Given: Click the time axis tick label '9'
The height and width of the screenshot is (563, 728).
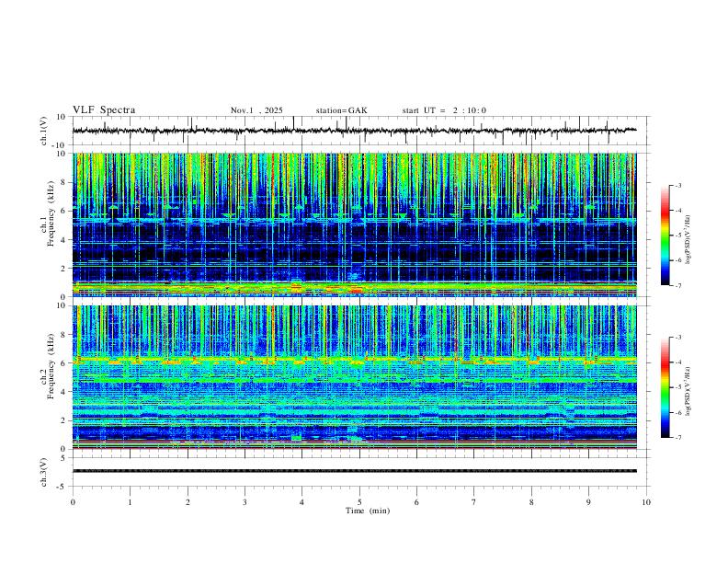Looking at the screenshot, I should click(x=588, y=502).
